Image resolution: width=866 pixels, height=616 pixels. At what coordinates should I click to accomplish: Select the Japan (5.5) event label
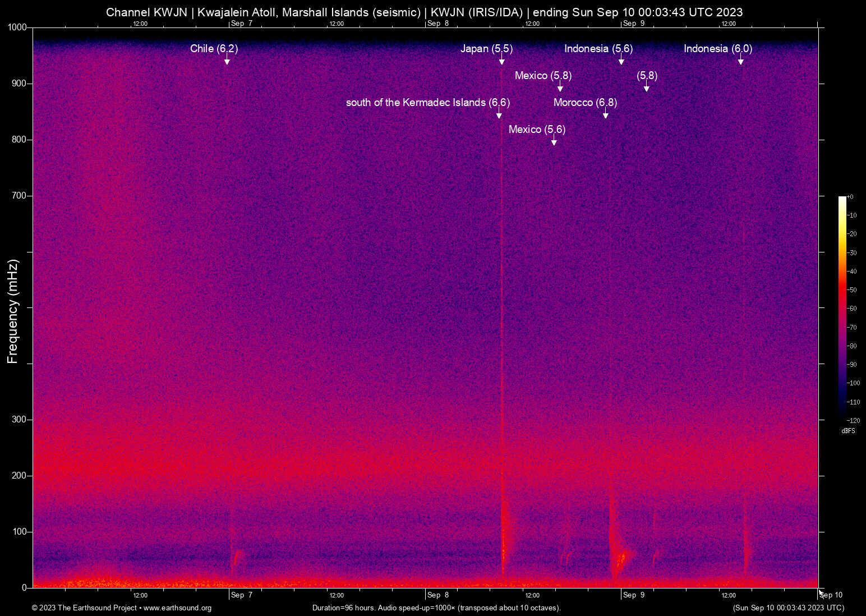[486, 49]
